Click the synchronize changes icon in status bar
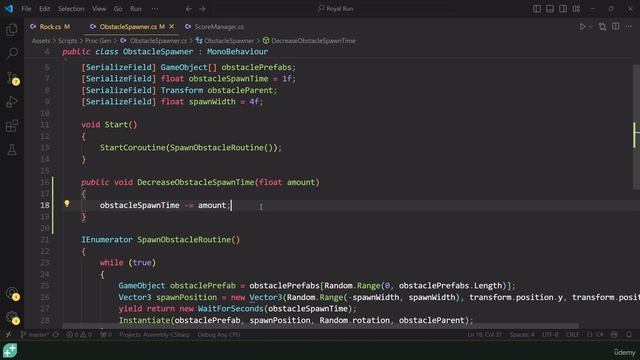Image resolution: width=640 pixels, height=360 pixels. pyautogui.click(x=56, y=334)
